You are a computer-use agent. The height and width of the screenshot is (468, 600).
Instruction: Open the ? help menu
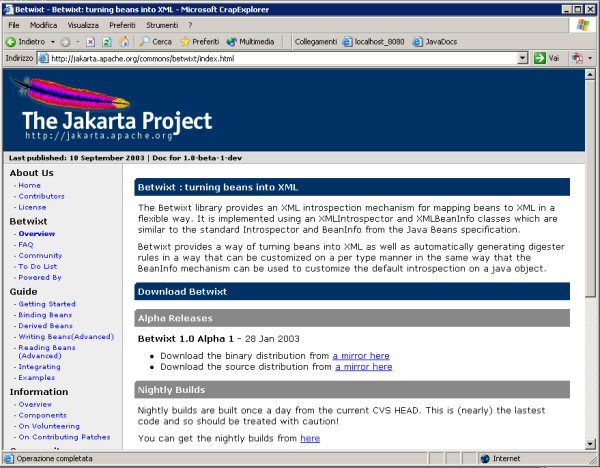click(x=190, y=25)
